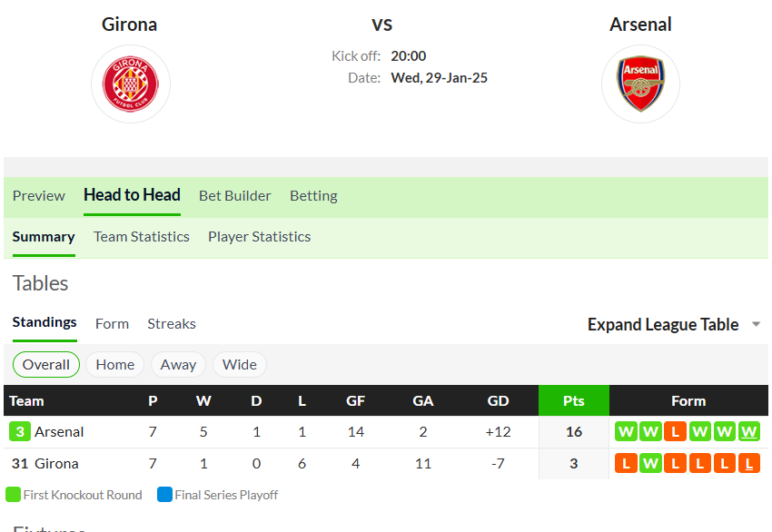772x532 pixels.
Task: Click the Expand League Table label
Action: [663, 324]
